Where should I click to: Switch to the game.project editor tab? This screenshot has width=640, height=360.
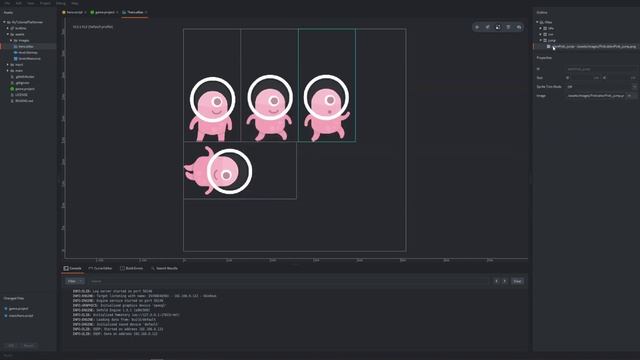104,12
